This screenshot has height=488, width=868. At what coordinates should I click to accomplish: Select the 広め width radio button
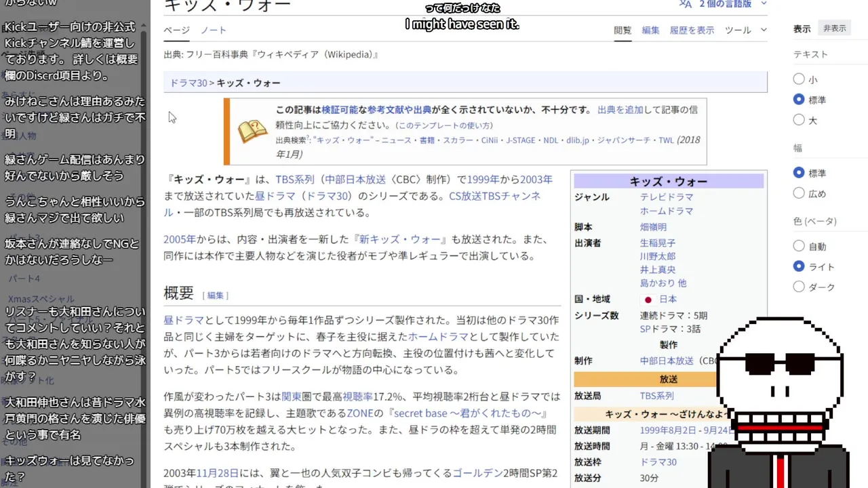pos(799,193)
